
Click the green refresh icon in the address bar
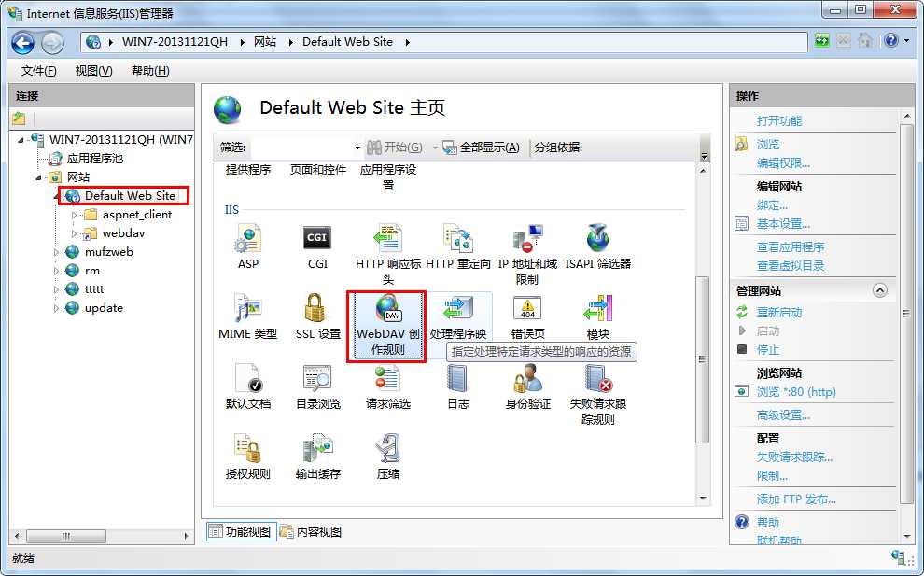821,41
